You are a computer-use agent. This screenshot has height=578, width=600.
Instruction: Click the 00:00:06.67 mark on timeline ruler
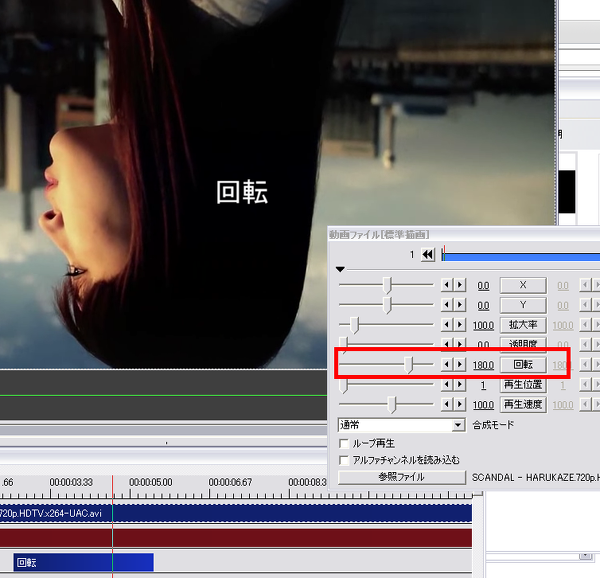click(230, 482)
